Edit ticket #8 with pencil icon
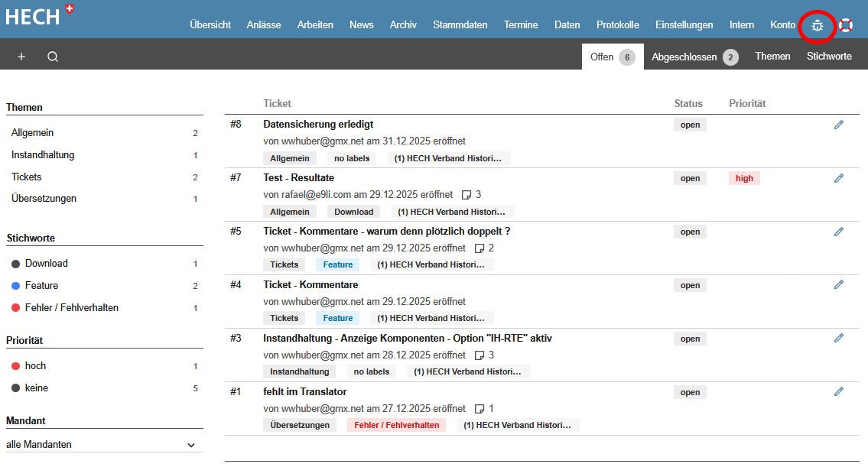 point(839,125)
